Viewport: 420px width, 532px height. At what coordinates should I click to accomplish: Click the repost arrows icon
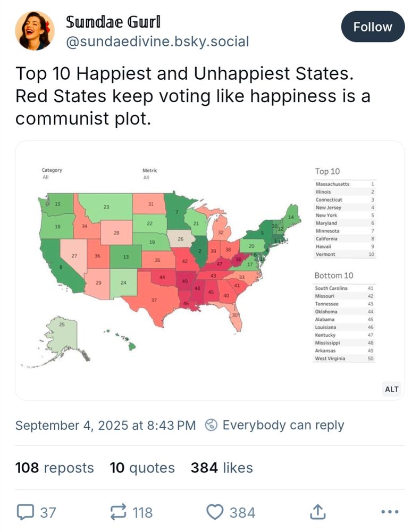(x=118, y=512)
